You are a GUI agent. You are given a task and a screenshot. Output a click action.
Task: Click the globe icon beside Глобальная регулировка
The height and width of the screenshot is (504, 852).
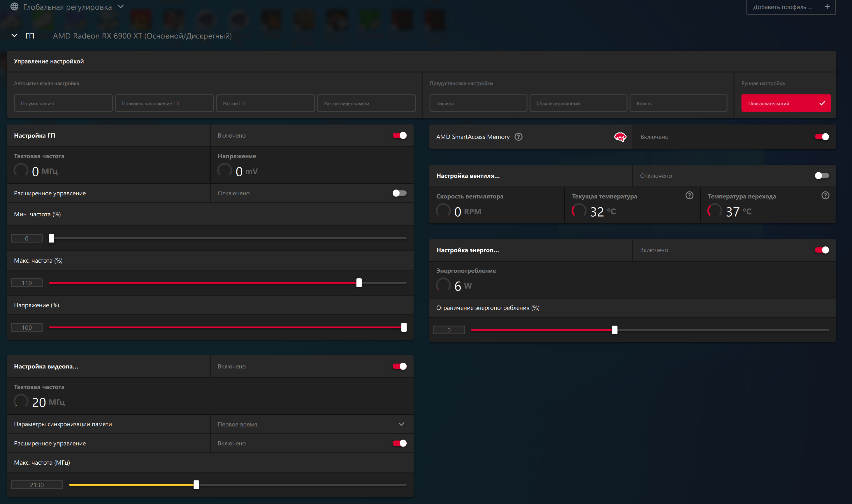tap(14, 6)
